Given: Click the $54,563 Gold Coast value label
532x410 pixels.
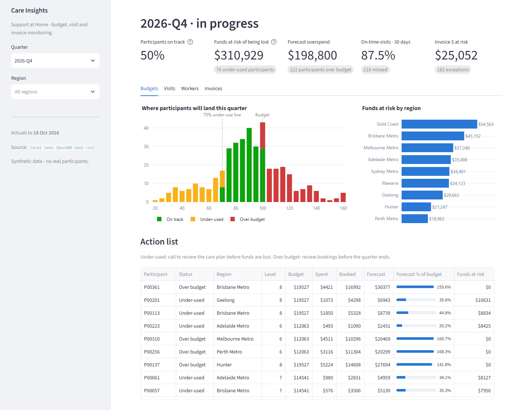Looking at the screenshot, I should point(486,124).
